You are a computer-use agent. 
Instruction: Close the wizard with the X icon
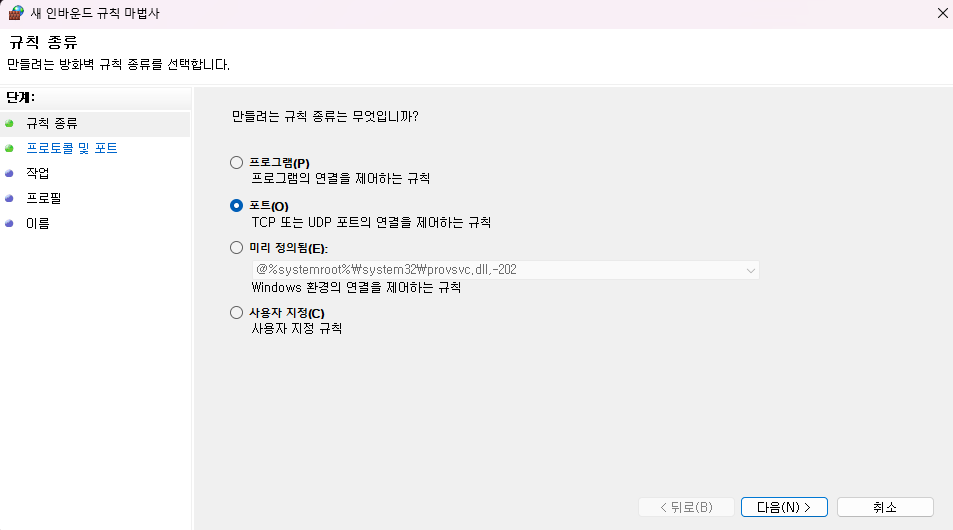coord(942,13)
